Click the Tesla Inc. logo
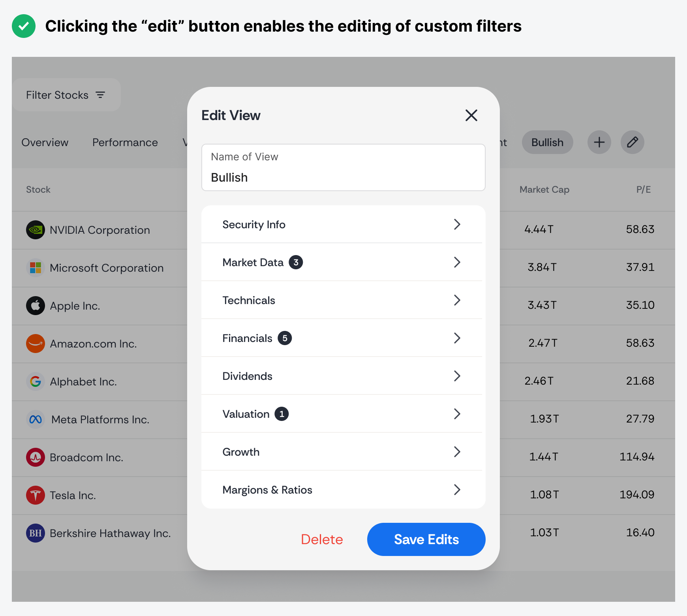 coord(36,495)
